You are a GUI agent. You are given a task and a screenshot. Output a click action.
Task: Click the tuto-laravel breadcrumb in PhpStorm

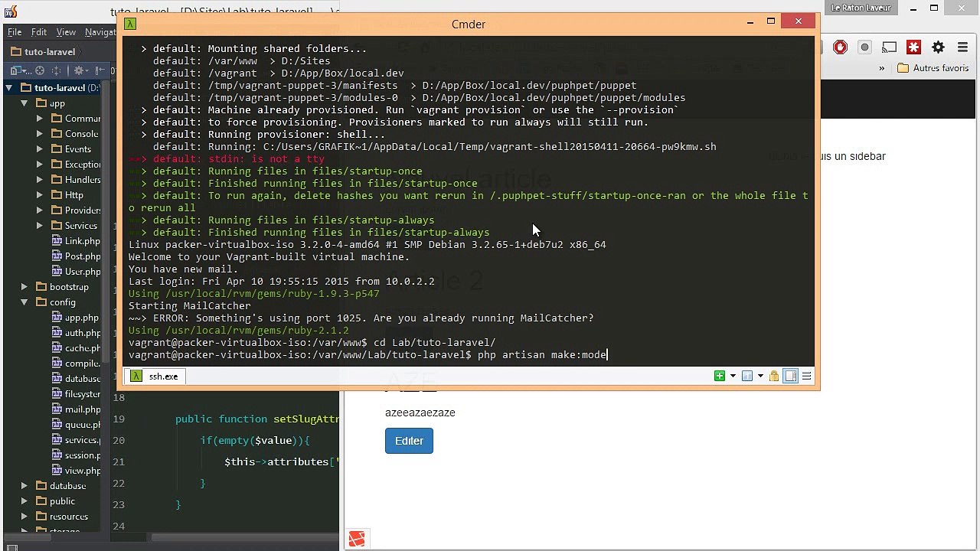tap(45, 52)
